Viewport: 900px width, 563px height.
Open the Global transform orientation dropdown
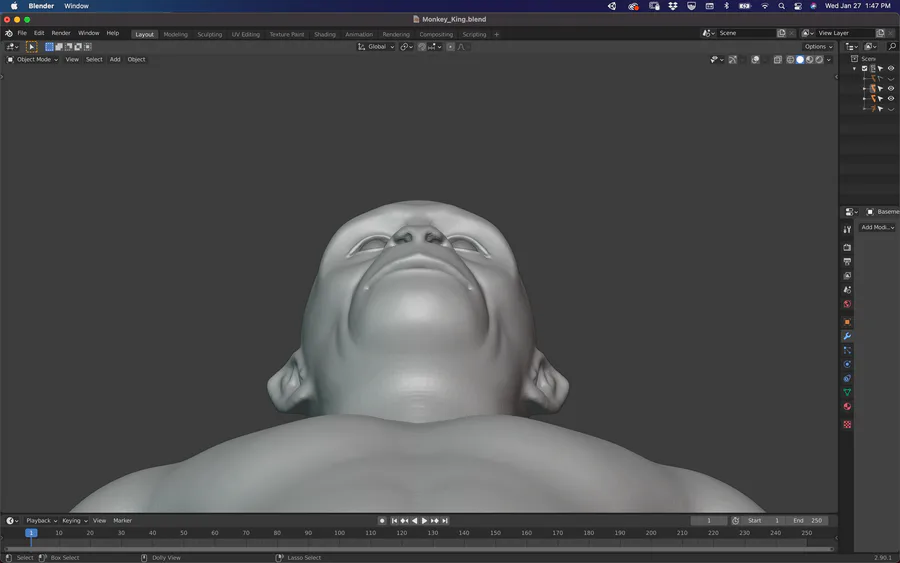pos(376,46)
